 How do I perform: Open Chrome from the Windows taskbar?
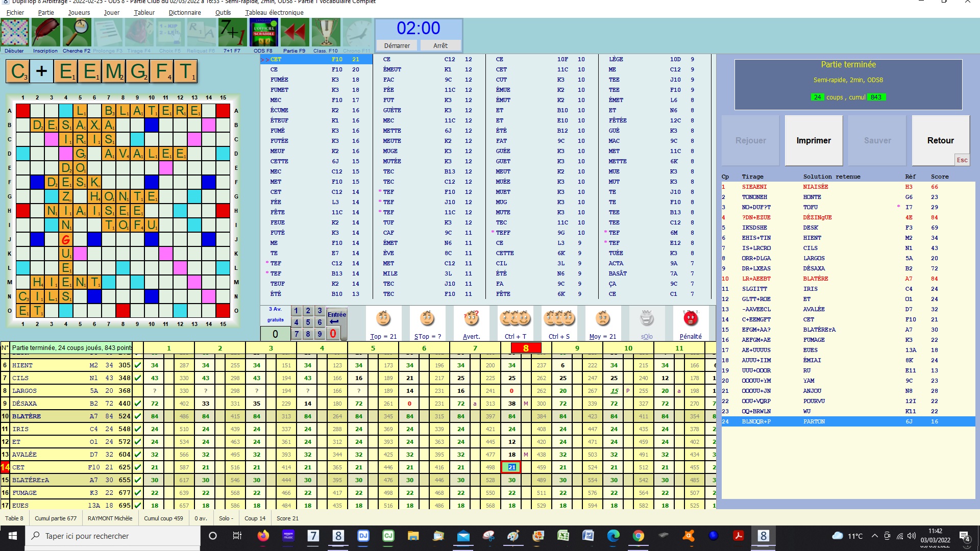coord(638,536)
